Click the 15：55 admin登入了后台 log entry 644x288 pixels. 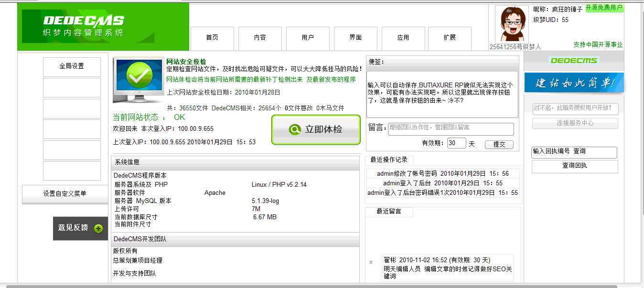point(443,183)
